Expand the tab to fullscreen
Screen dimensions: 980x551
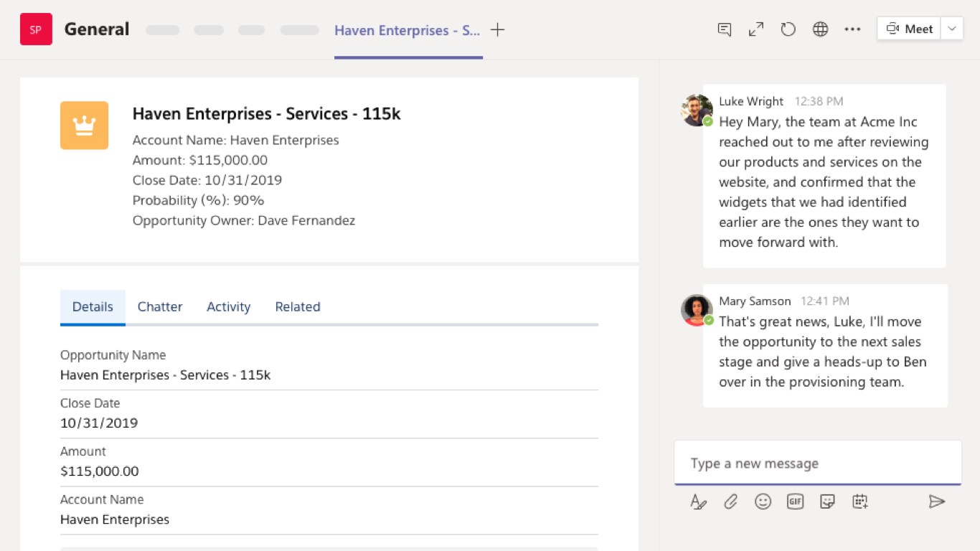pyautogui.click(x=755, y=29)
